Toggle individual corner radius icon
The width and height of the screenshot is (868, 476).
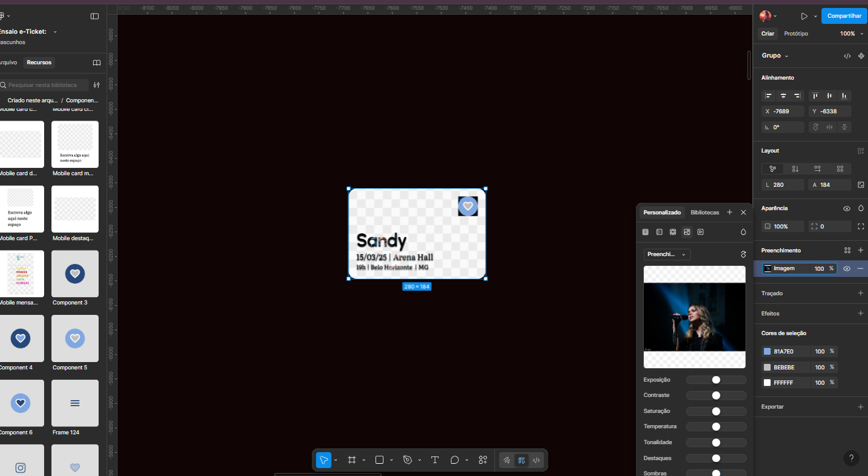[861, 226]
